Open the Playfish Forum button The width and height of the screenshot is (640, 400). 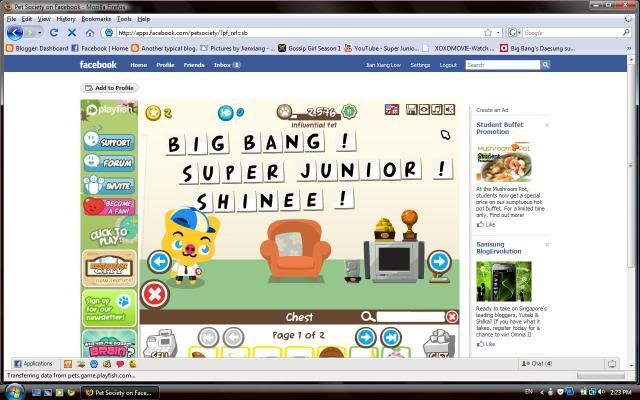[x=109, y=162]
